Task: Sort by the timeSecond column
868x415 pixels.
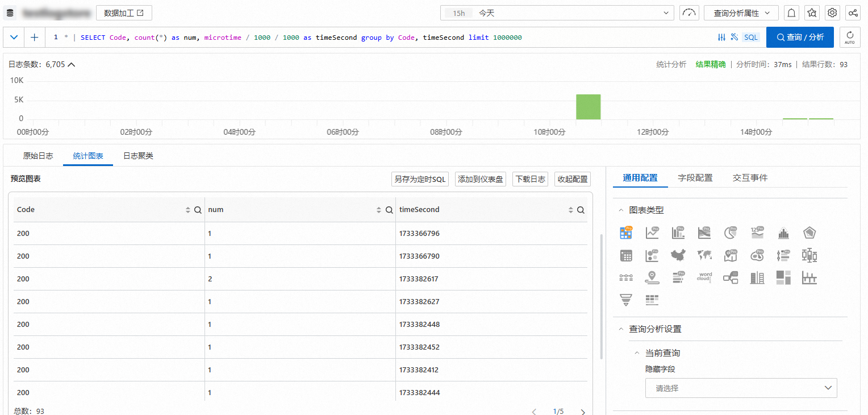Action: point(571,210)
